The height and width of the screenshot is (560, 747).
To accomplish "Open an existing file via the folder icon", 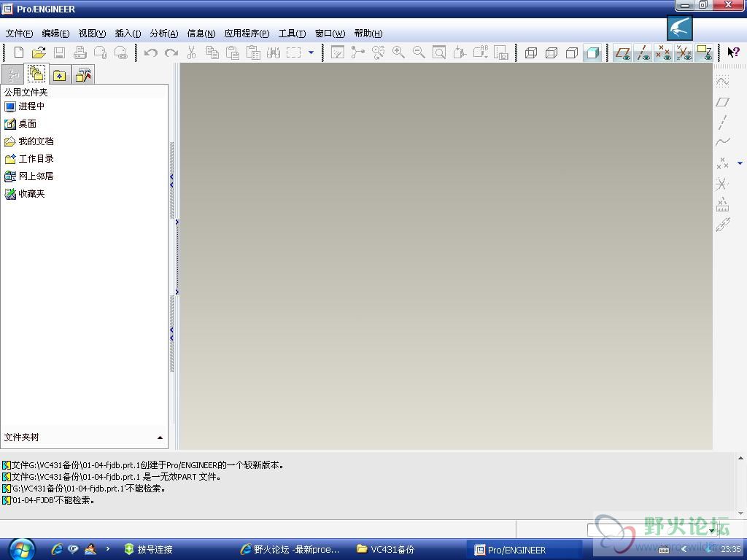I will tap(39, 52).
